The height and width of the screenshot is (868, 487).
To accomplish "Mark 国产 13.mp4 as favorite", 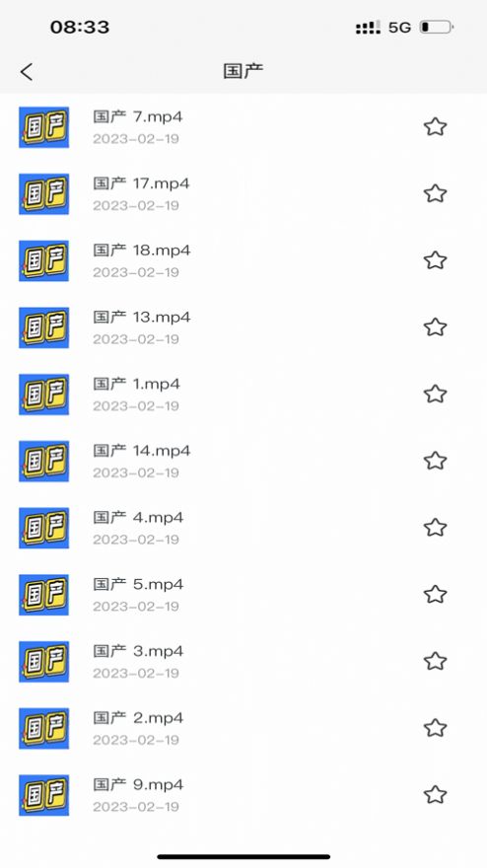I will (x=436, y=327).
